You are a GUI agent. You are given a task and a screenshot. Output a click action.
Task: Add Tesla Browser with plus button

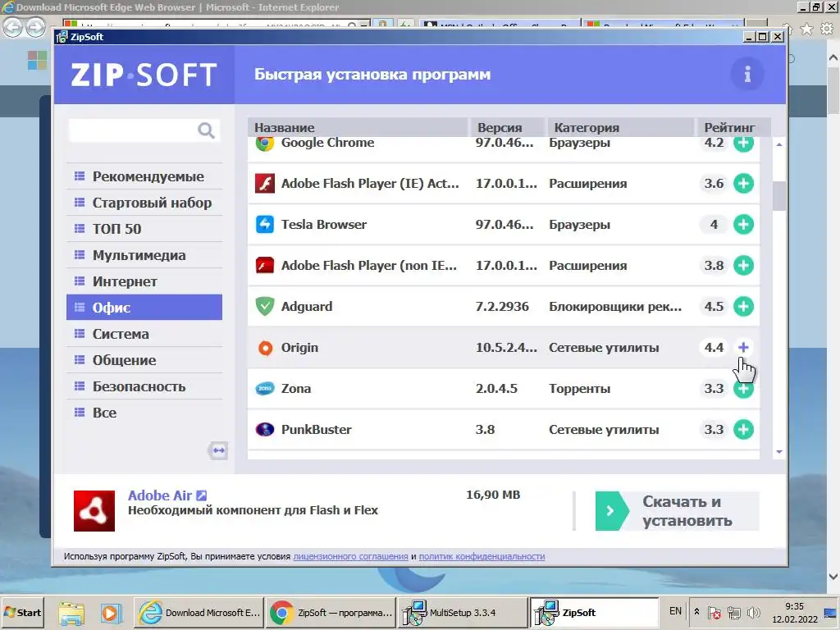743,225
